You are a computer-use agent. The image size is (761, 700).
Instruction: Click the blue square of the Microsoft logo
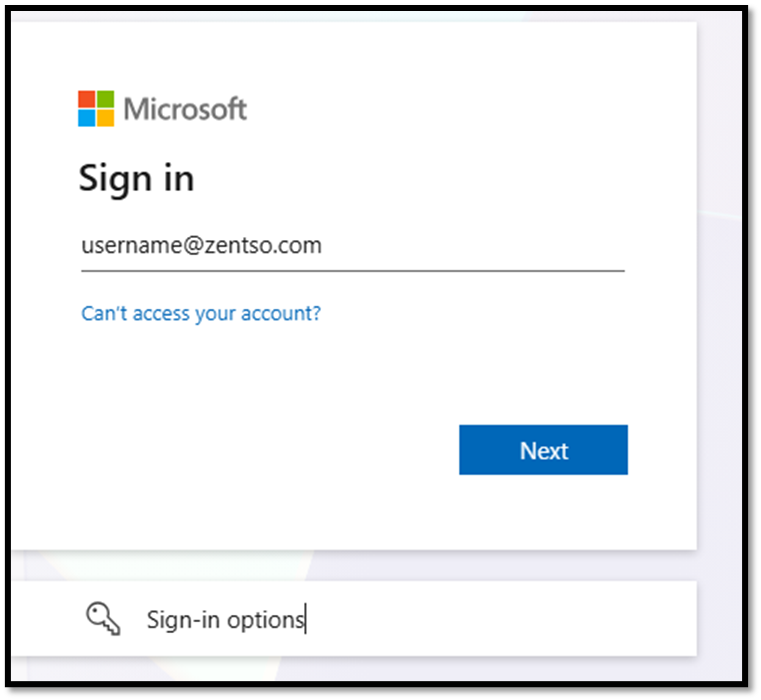tap(88, 117)
